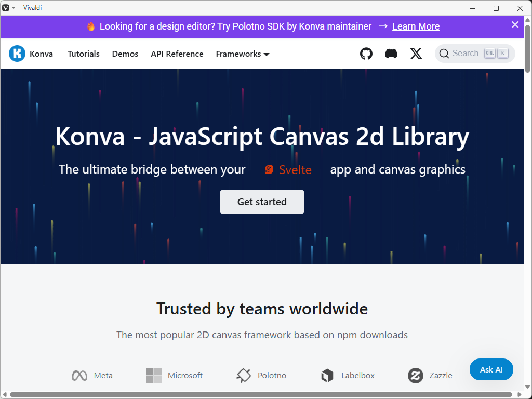This screenshot has width=532, height=399.
Task: Open the Discord community icon
Action: 391,54
